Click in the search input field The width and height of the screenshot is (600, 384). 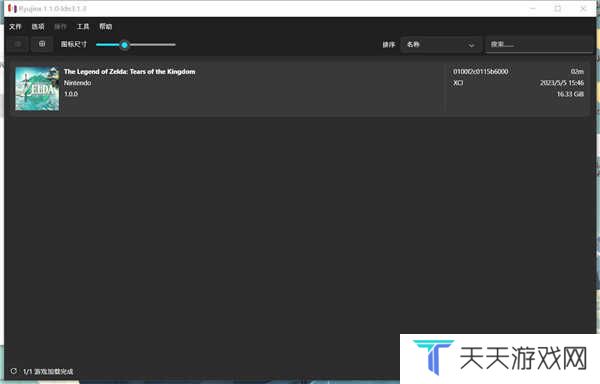539,45
